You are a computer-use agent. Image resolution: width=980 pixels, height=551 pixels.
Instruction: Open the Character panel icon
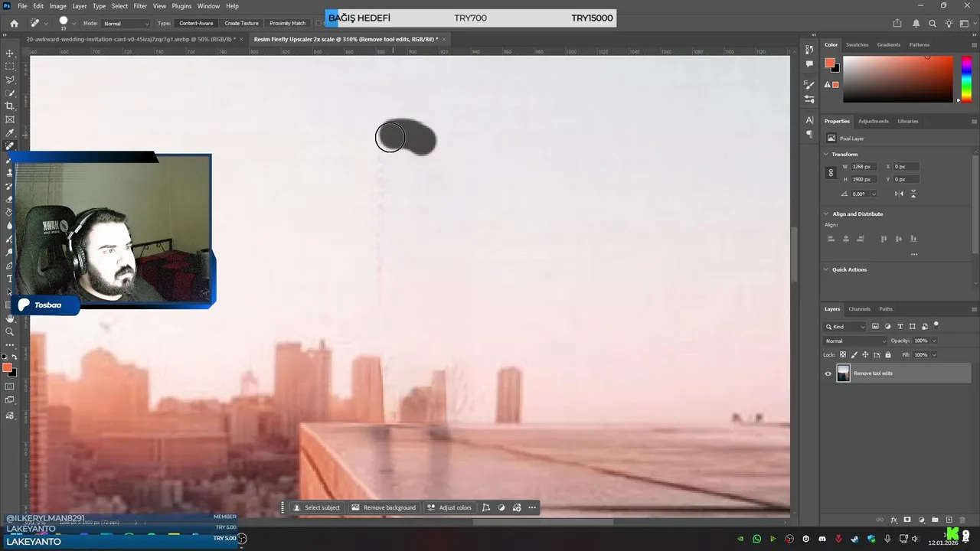point(809,120)
